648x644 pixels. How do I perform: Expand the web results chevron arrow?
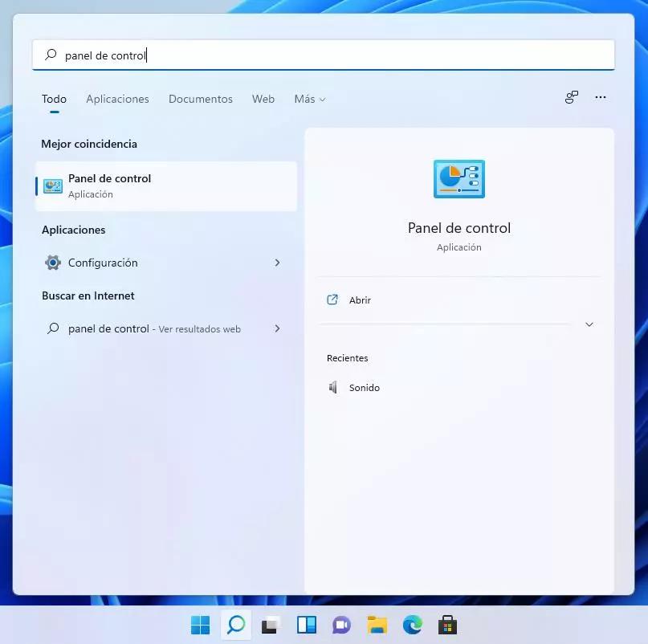click(277, 328)
